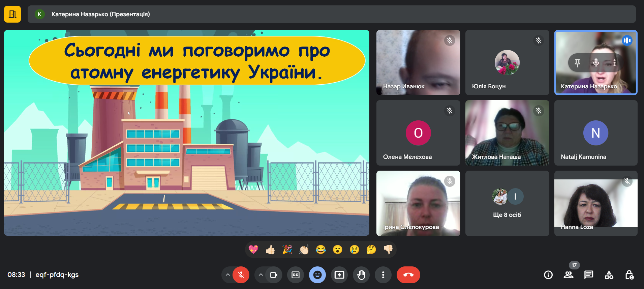This screenshot has width=644, height=289.
Task: Expand audio settings chevron beside microphone
Action: click(228, 275)
